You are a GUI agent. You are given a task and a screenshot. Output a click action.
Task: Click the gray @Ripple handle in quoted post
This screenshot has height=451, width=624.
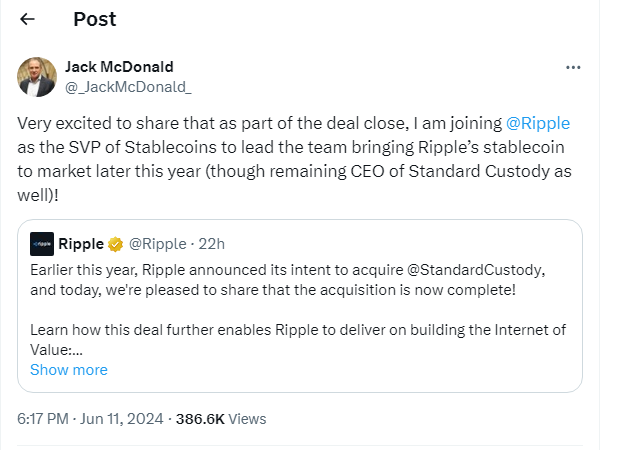pyautogui.click(x=157, y=243)
